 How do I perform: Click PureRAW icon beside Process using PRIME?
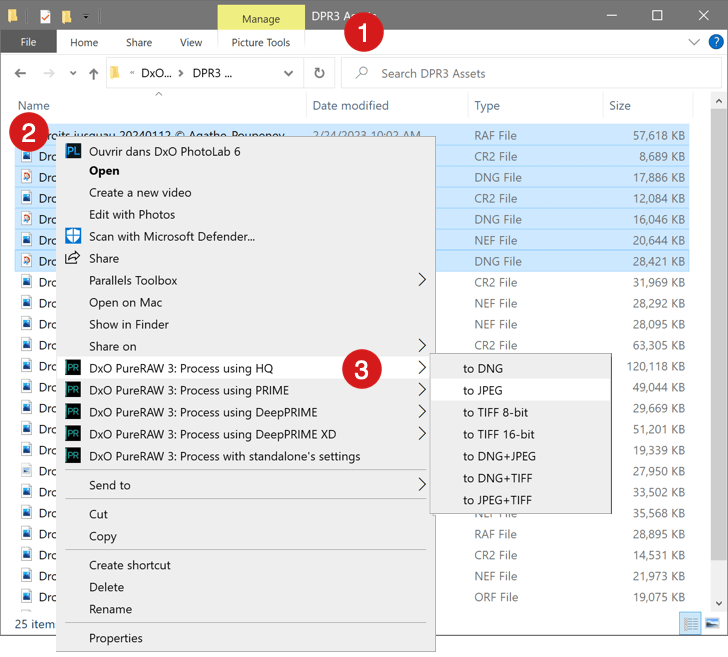73,390
